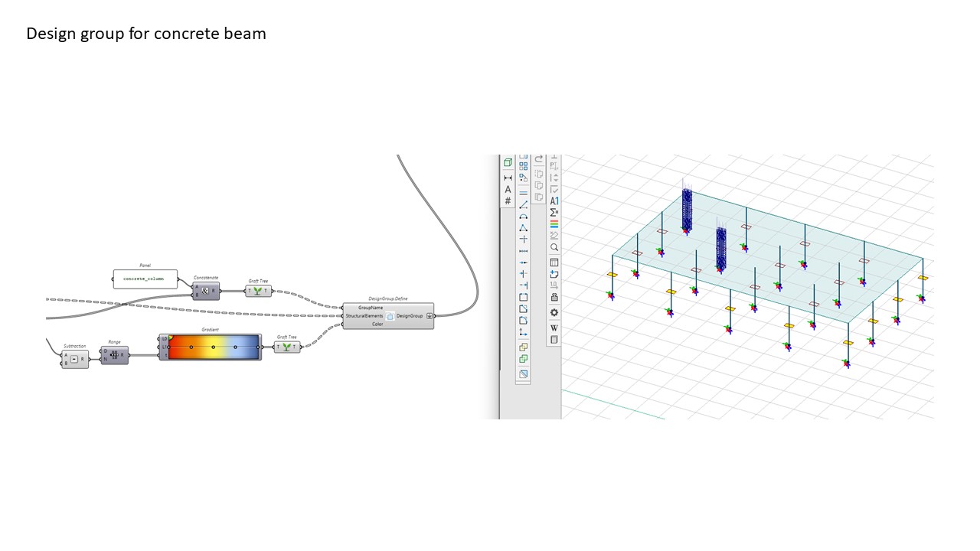Open settings via the gear icon
The width and height of the screenshot is (980, 551).
(554, 312)
